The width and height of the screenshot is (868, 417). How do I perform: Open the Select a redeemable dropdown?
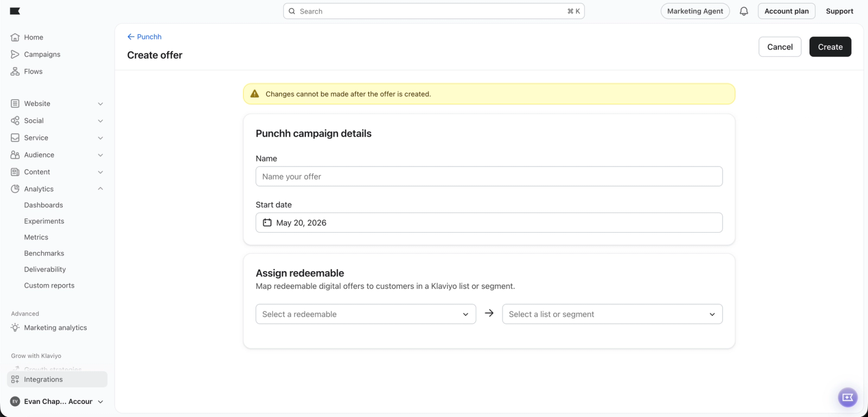click(366, 314)
